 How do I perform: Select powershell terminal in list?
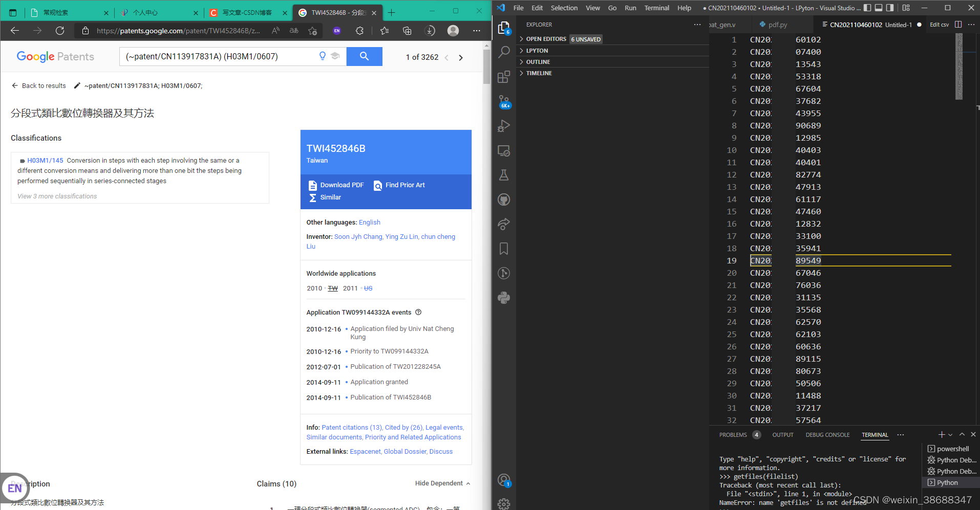click(952, 449)
